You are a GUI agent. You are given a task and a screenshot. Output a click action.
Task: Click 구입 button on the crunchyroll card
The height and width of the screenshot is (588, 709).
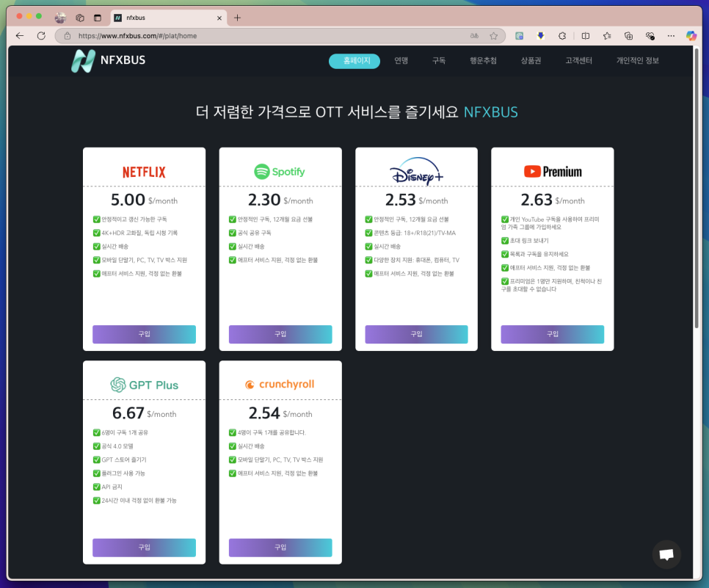click(x=280, y=548)
